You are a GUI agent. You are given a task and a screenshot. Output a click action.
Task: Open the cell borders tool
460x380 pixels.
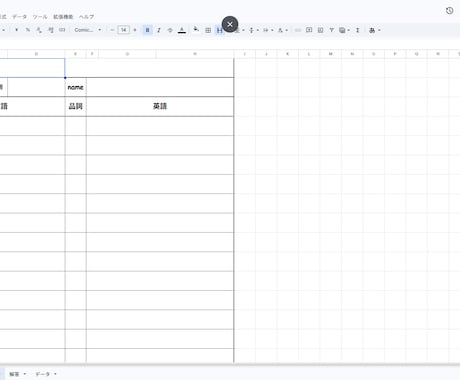tap(208, 30)
